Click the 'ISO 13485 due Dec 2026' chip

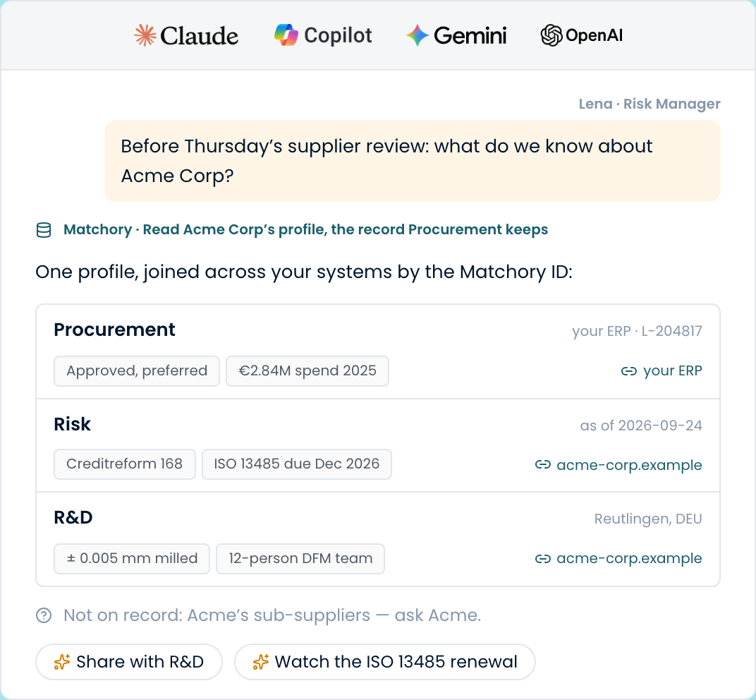coord(297,464)
